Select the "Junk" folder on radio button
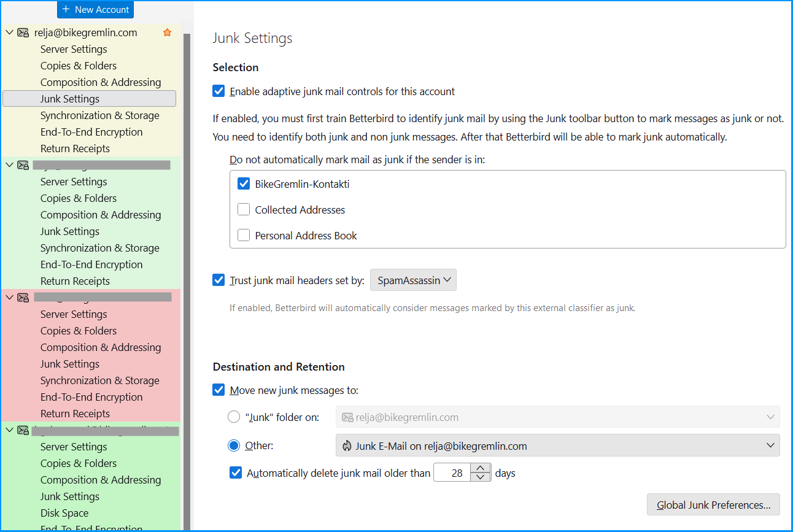The height and width of the screenshot is (532, 793). (234, 417)
